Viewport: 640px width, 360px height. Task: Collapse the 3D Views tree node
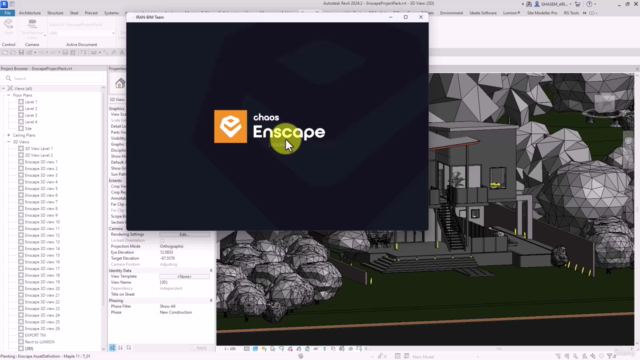point(9,142)
